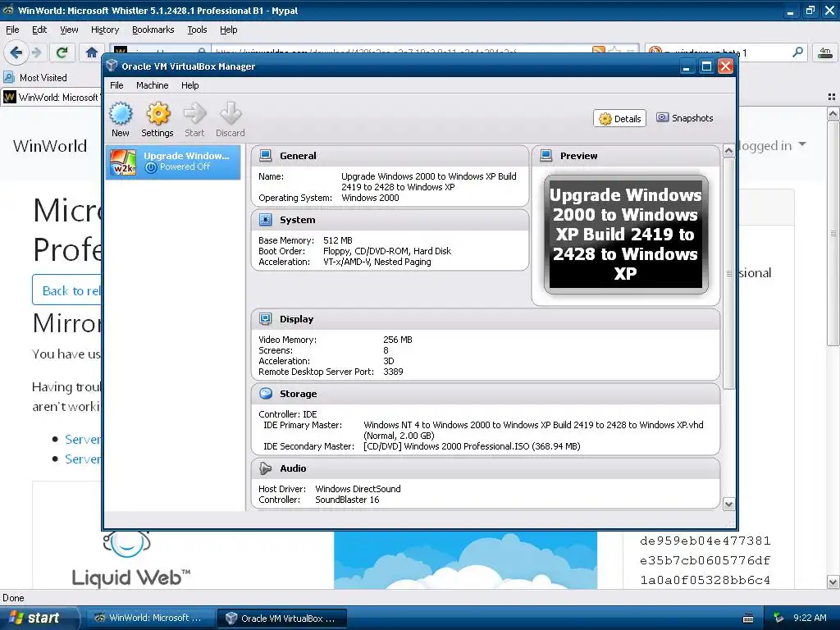The image size is (840, 630).
Task: Click the Storage section disk icon
Action: click(x=265, y=393)
